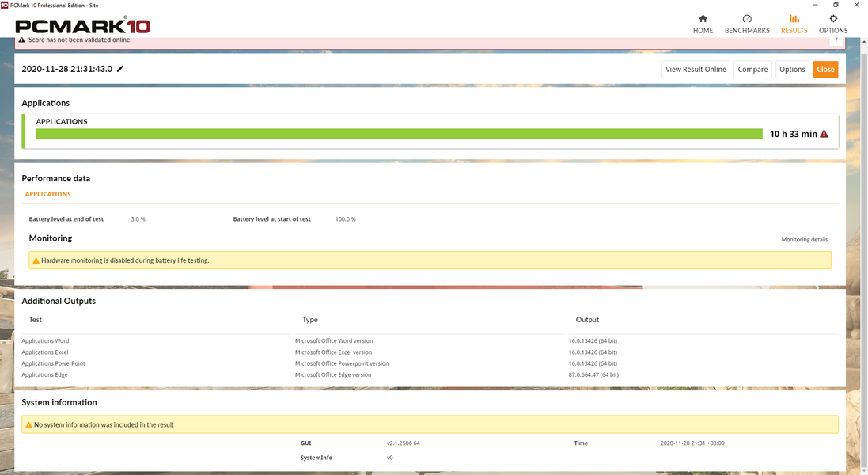Select the APPLICATIONS performance data tab

tap(47, 194)
